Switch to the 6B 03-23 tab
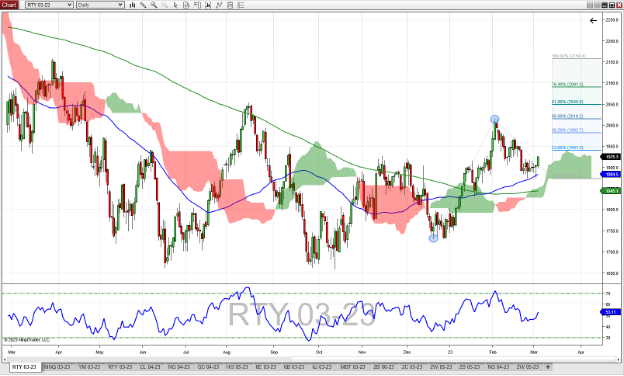 294,367
